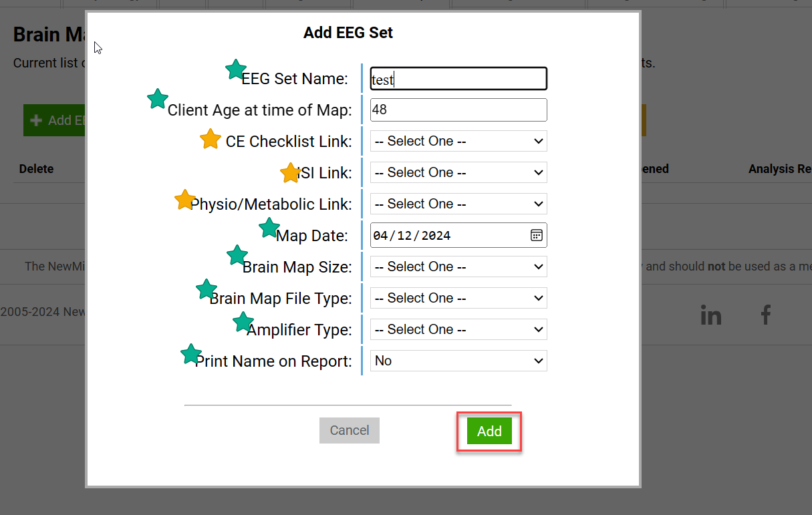The height and width of the screenshot is (515, 812).
Task: Open the calendar picker in Map Date
Action: point(537,235)
